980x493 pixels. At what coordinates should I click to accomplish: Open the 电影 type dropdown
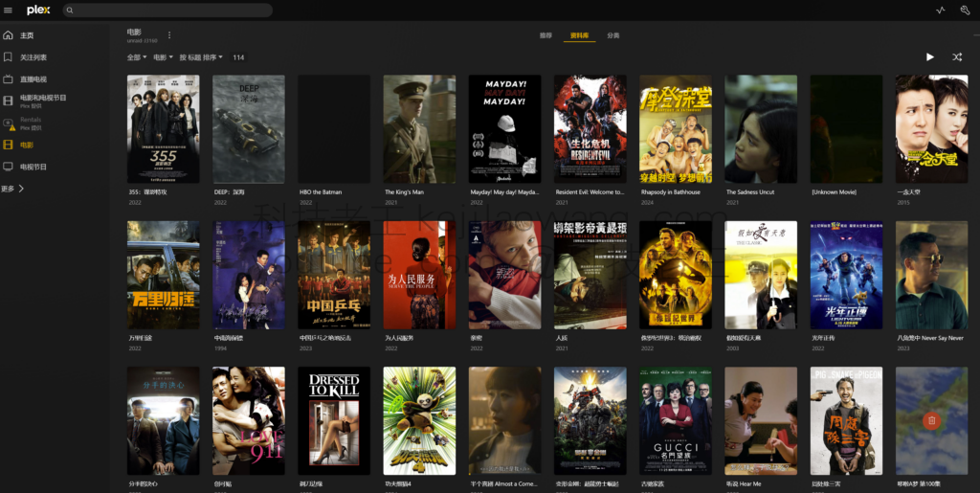[x=163, y=57]
